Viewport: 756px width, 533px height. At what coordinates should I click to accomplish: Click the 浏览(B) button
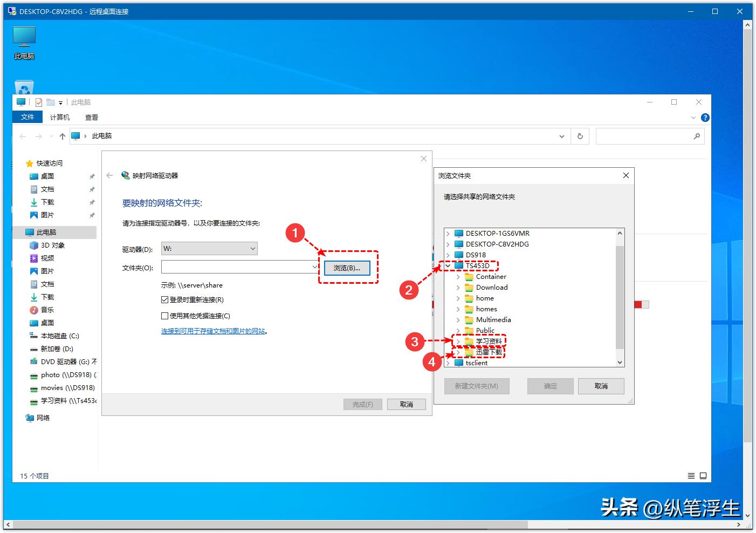point(347,268)
